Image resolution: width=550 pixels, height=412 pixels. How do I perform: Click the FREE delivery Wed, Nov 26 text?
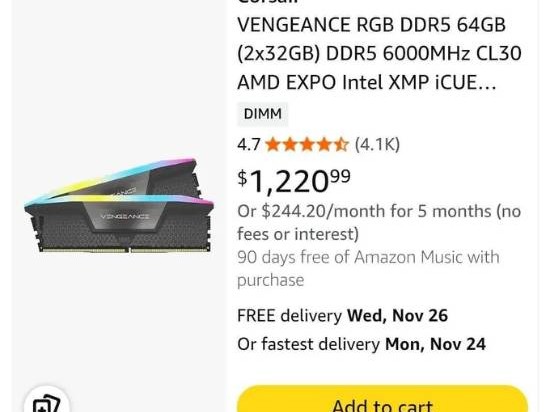tap(342, 315)
